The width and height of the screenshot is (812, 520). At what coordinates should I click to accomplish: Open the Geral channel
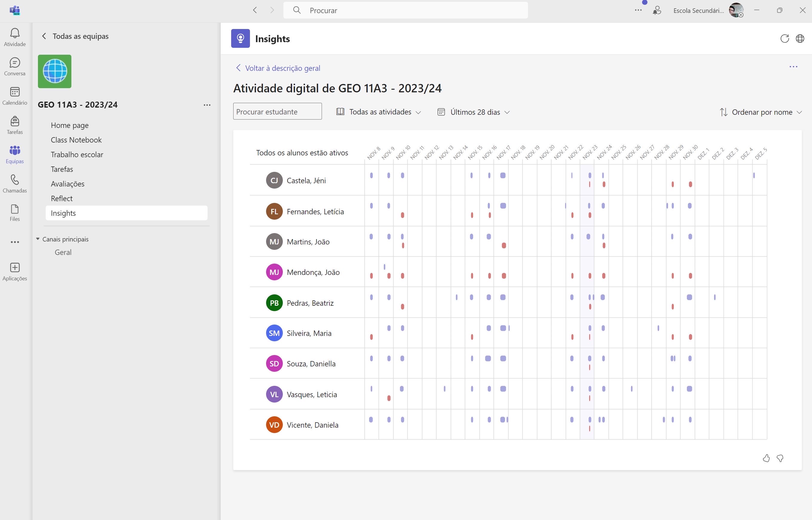click(63, 252)
